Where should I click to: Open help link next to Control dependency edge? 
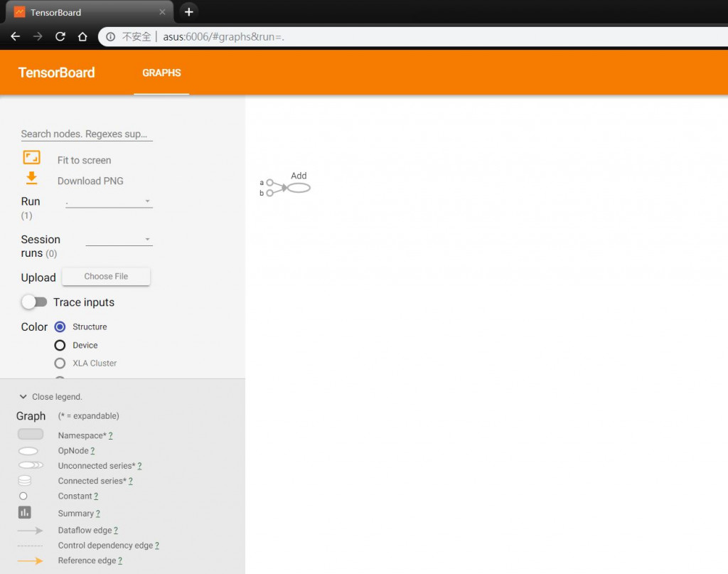157,546
